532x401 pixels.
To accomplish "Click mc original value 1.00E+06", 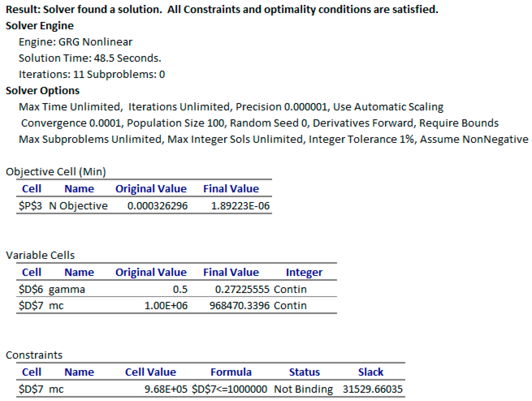I will pyautogui.click(x=166, y=306).
